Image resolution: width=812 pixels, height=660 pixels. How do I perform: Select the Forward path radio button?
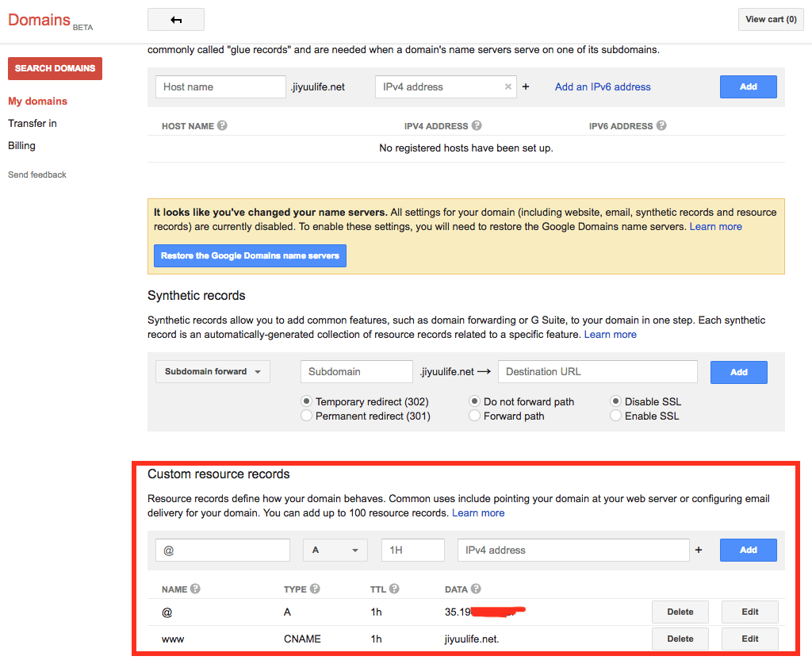(x=475, y=416)
